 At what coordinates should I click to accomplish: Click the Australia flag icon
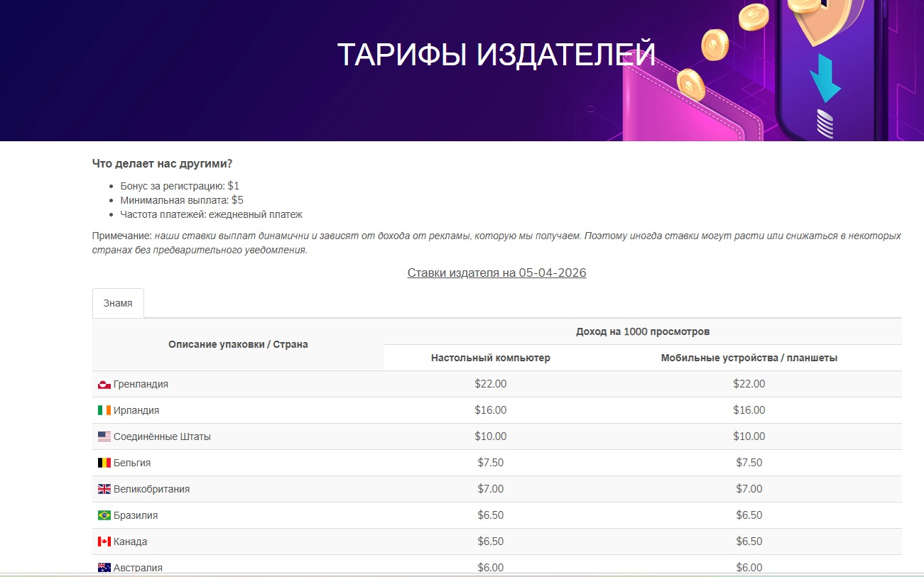tap(103, 567)
